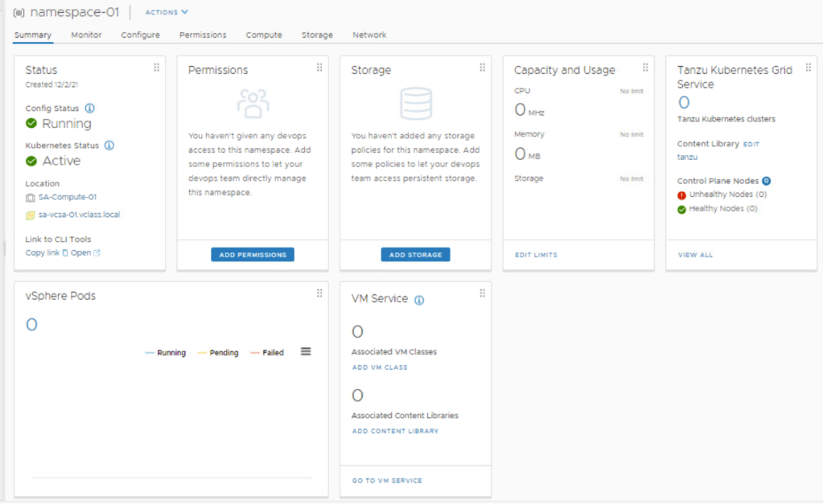This screenshot has width=823, height=504.
Task: Click the Add Permissions button
Action: click(253, 255)
